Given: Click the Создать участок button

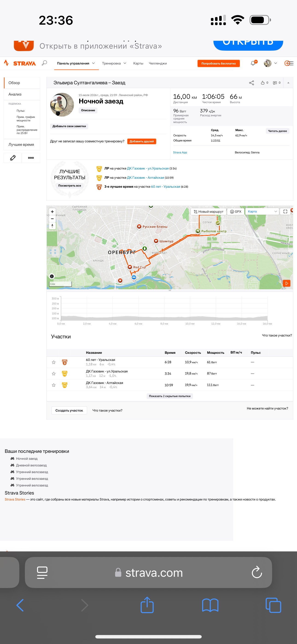Looking at the screenshot, I should 69,410.
